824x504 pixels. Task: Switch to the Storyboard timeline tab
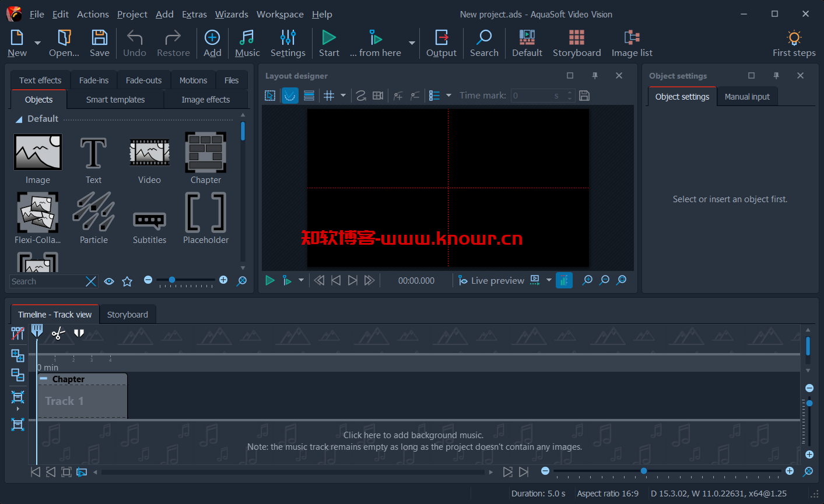pos(128,315)
